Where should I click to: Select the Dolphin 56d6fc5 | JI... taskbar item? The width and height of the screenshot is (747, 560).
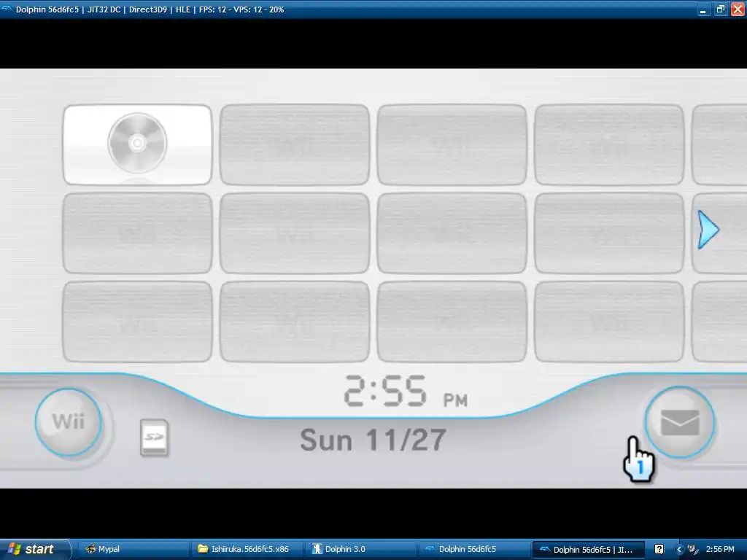(x=588, y=549)
